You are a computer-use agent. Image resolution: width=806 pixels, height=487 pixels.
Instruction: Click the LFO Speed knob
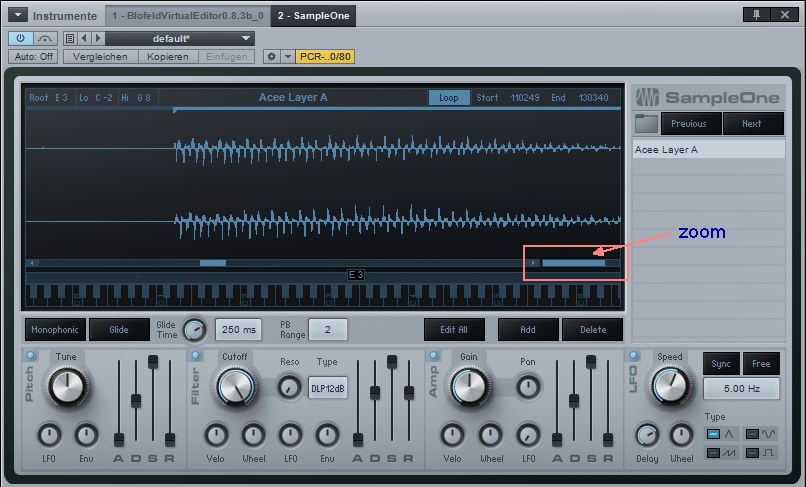671,386
